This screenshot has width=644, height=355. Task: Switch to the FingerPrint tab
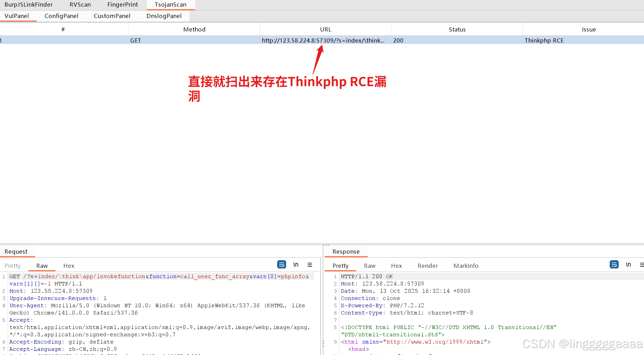(123, 4)
